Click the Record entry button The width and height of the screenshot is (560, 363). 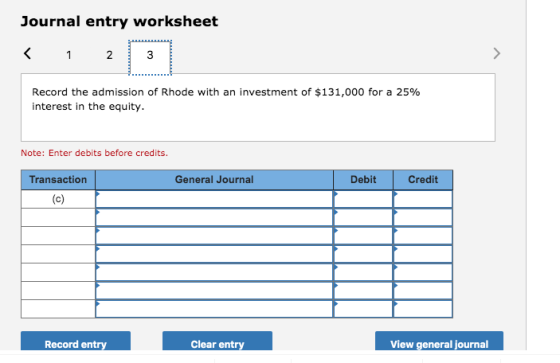pos(76,341)
